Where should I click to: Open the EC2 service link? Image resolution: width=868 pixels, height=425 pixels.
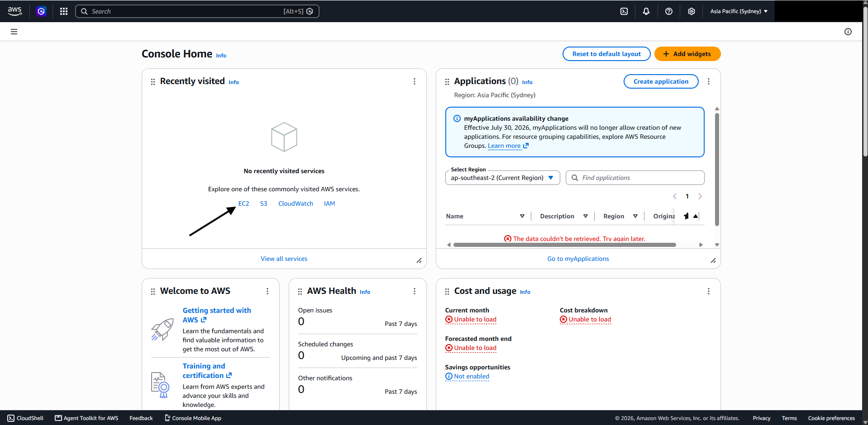pyautogui.click(x=243, y=203)
